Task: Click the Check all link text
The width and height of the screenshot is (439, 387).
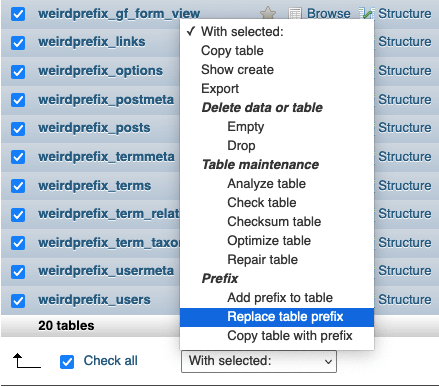Action: pos(110,361)
